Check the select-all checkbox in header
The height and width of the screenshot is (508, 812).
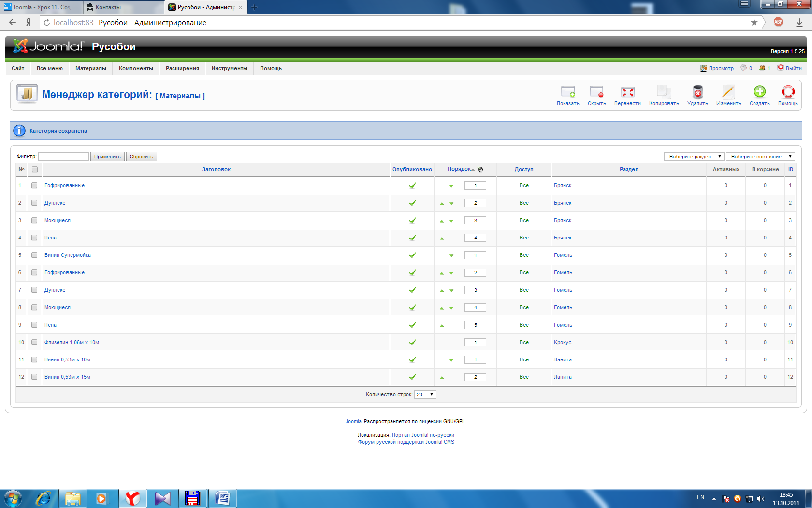click(x=35, y=169)
